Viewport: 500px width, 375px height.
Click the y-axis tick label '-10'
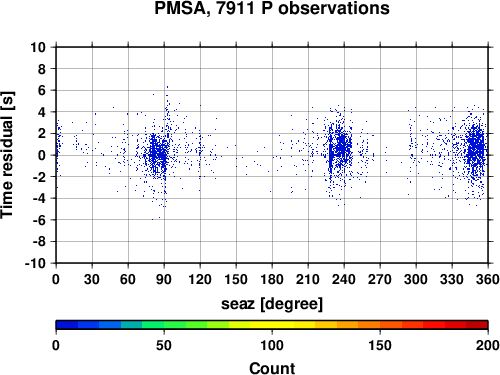[35, 263]
